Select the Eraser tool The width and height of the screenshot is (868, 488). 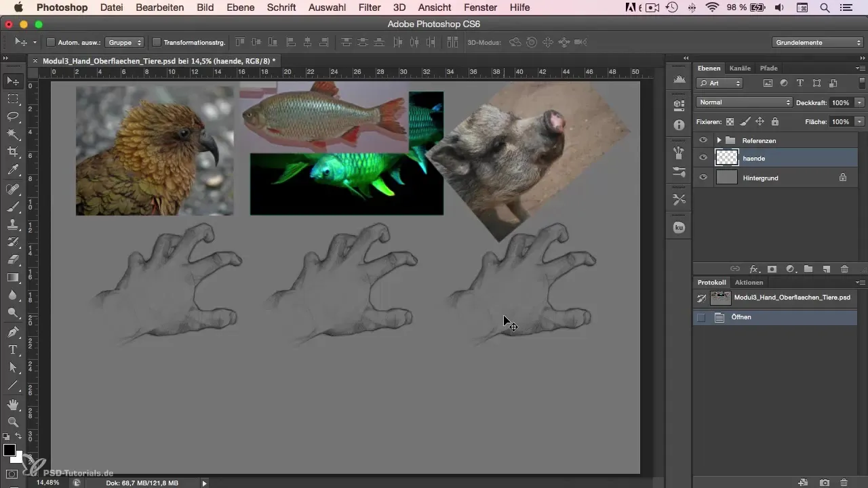point(13,260)
